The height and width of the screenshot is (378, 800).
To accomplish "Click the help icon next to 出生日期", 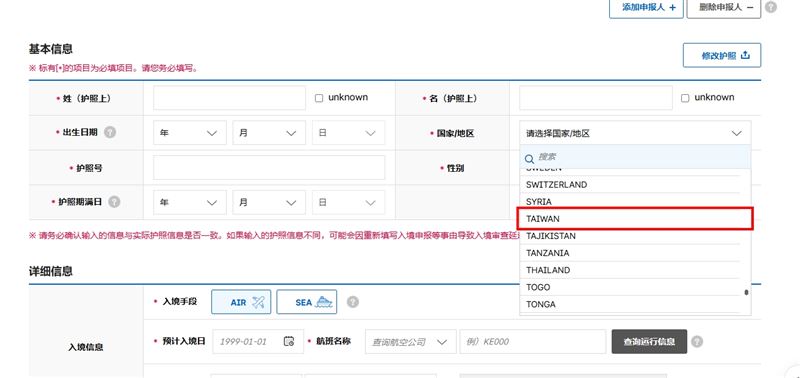I will pos(110,132).
